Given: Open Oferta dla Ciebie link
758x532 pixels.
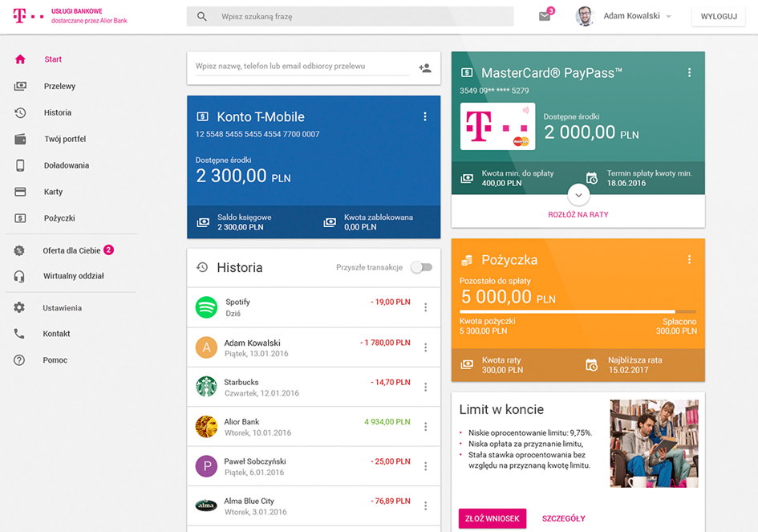Looking at the screenshot, I should [x=71, y=250].
